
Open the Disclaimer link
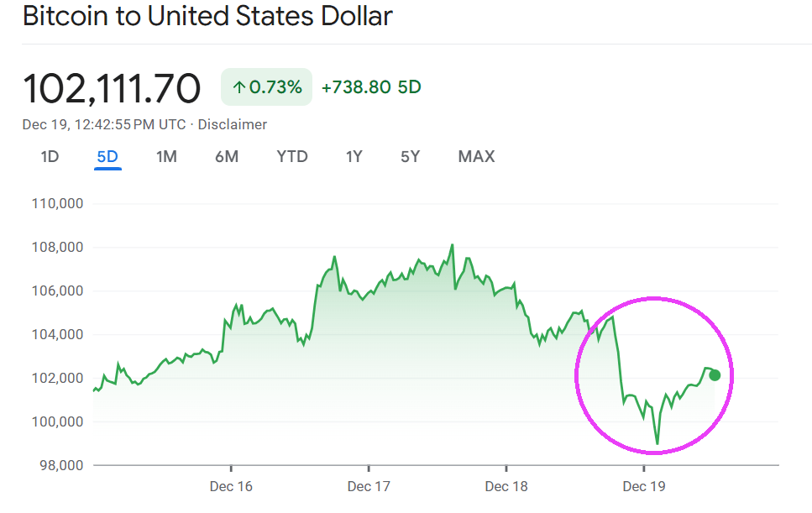click(x=233, y=124)
